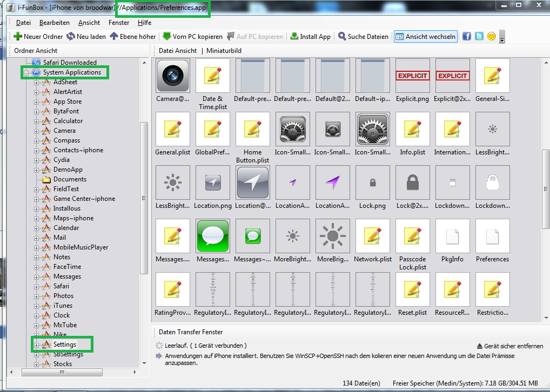Reload with the Neu laden button
The height and width of the screenshot is (392, 550).
coord(86,37)
